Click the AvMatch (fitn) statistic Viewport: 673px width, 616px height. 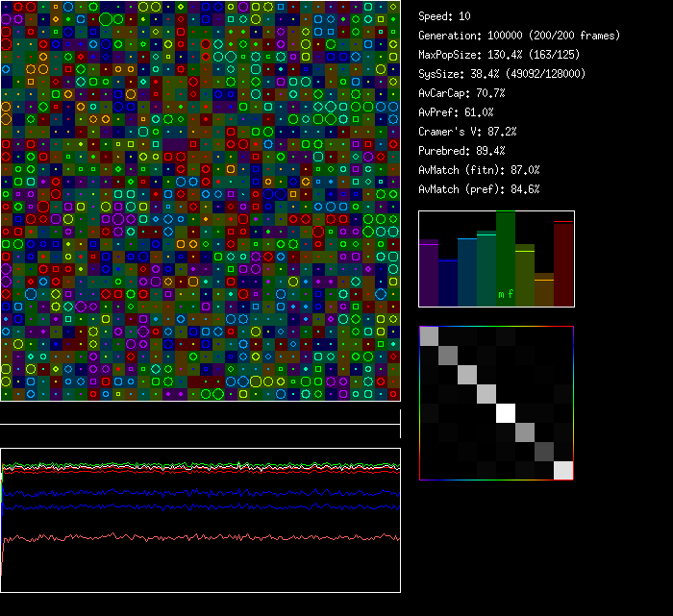(x=480, y=170)
